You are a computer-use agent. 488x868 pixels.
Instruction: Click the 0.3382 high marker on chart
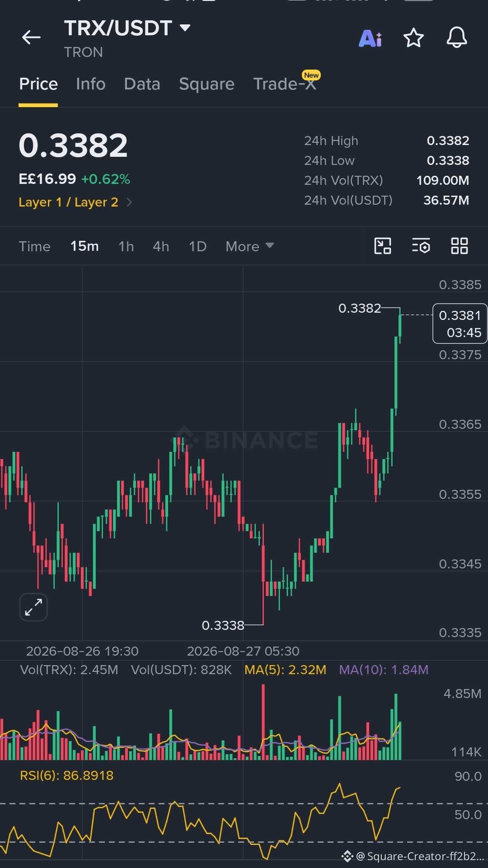point(360,308)
